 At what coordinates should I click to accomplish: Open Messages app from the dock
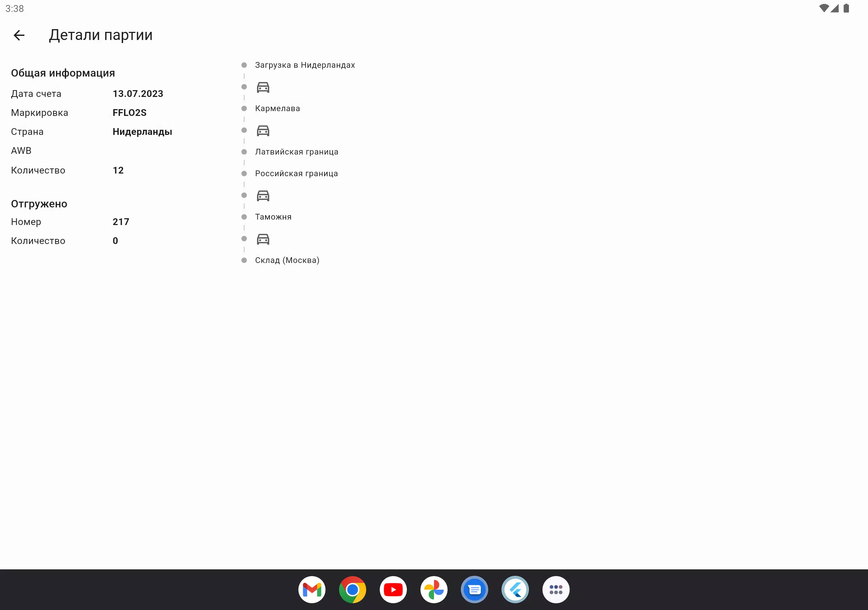pos(474,590)
